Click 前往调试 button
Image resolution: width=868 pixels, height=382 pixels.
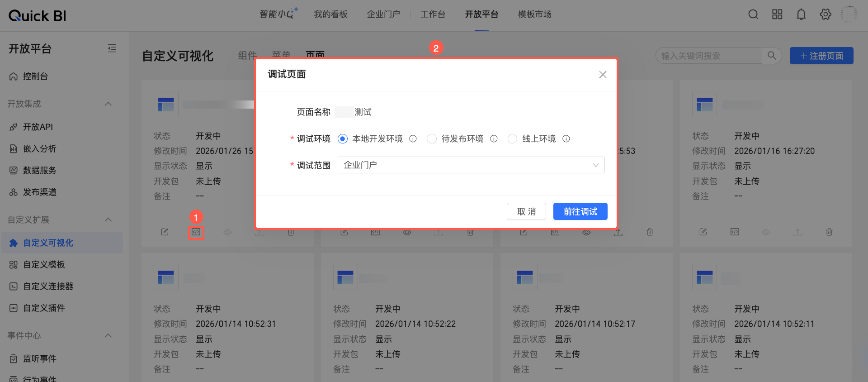pyautogui.click(x=580, y=211)
